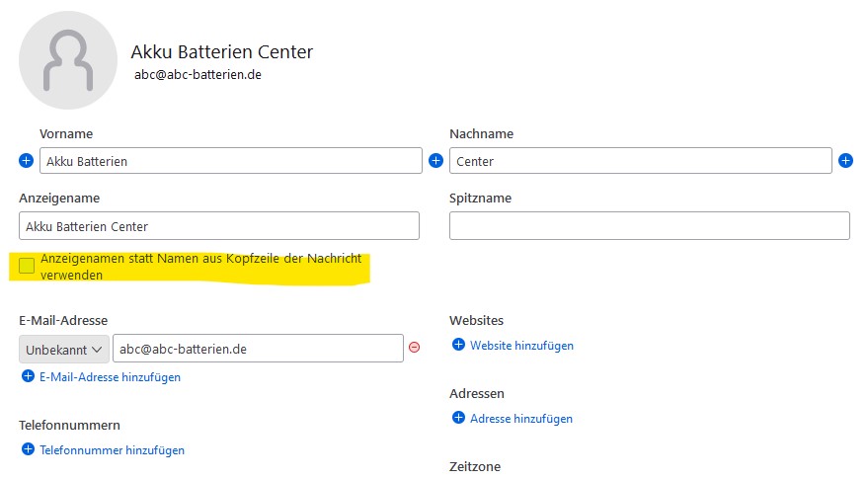Remove email address with red minus icon
Image resolution: width=868 pixels, height=480 pixels.
[x=415, y=348]
